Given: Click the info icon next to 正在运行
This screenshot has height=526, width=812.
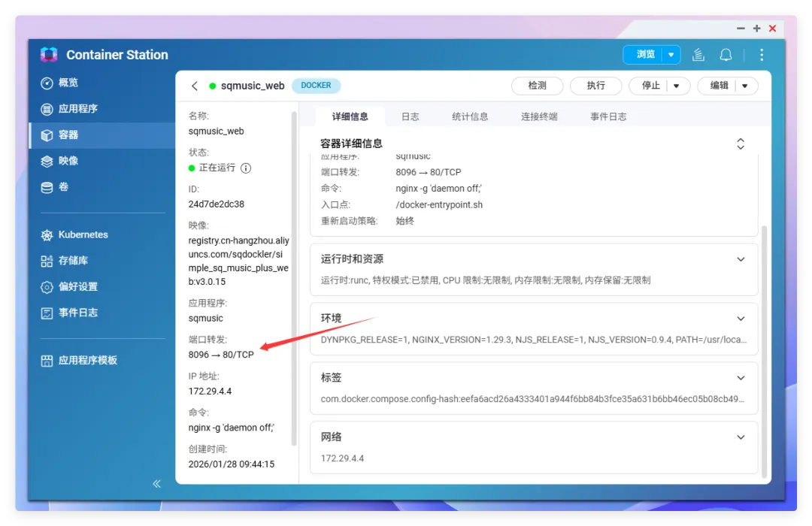Looking at the screenshot, I should pos(246,168).
